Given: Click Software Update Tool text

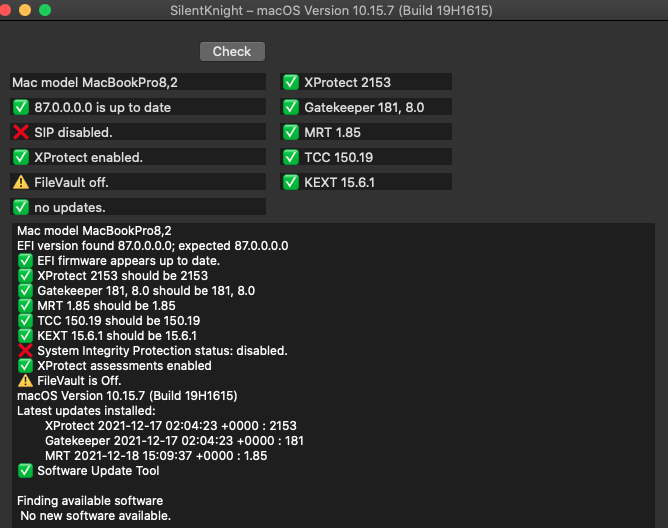Looking at the screenshot, I should pos(98,471).
